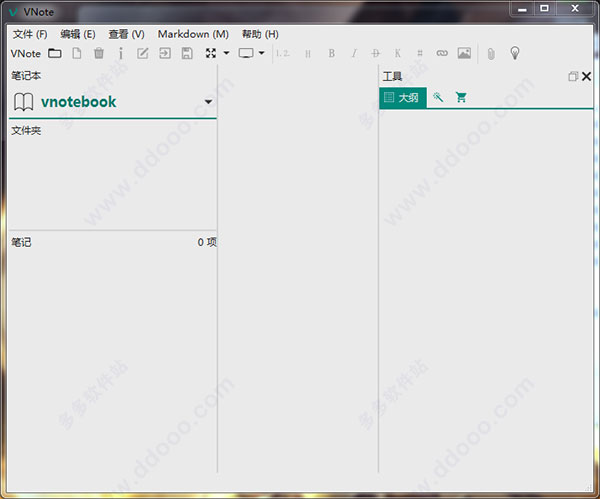Click the open book notebook icon
Image resolution: width=600 pixels, height=499 pixels.
(x=24, y=102)
